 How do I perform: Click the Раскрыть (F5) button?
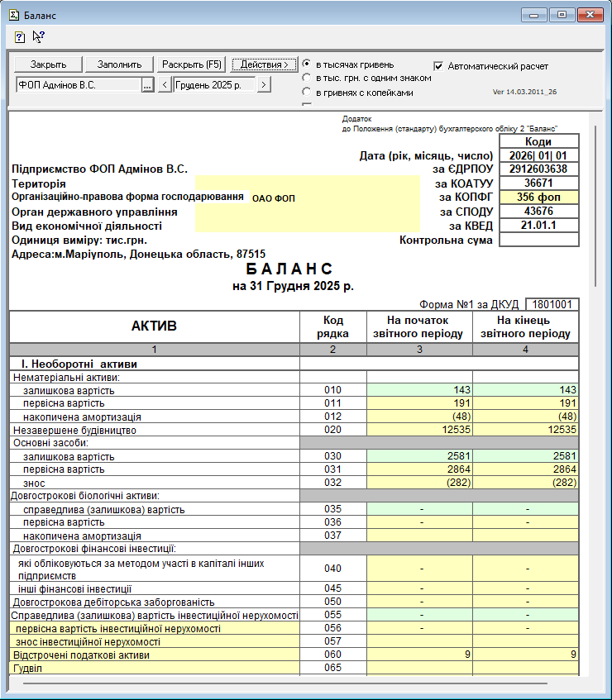[192, 64]
